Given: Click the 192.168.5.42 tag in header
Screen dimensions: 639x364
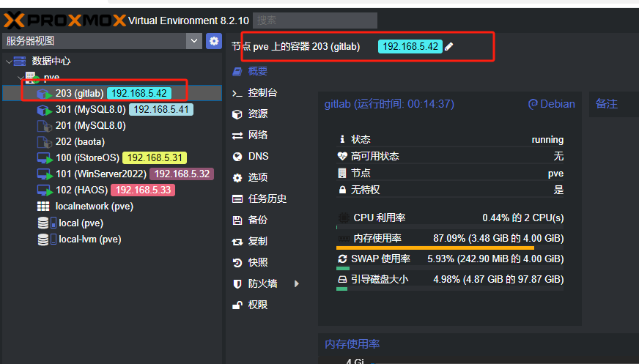Looking at the screenshot, I should pos(410,47).
